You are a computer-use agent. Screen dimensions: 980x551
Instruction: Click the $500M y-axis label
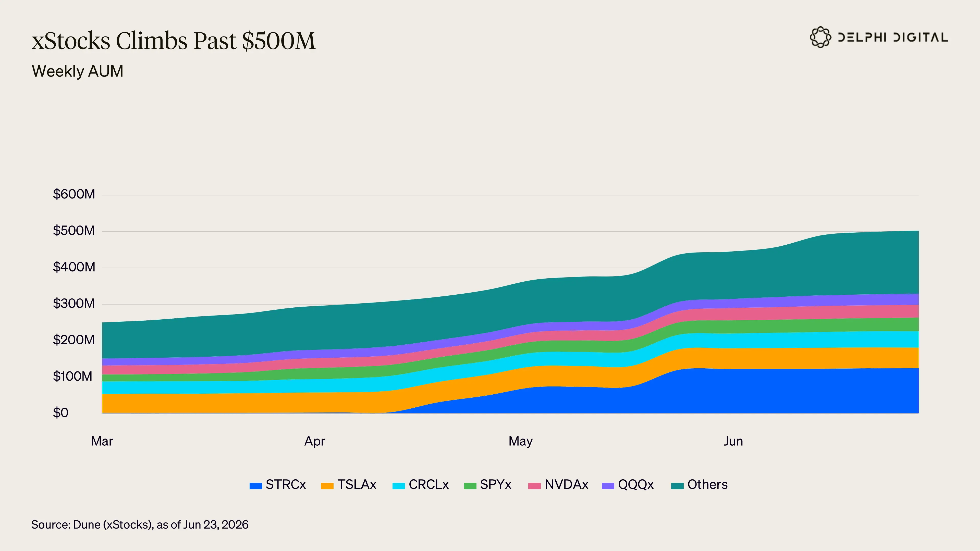click(74, 231)
